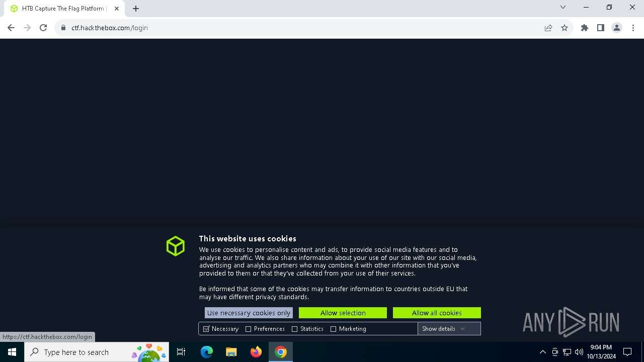Image resolution: width=644 pixels, height=362 pixels.
Task: Open the Chrome three-dot menu
Action: [x=633, y=28]
